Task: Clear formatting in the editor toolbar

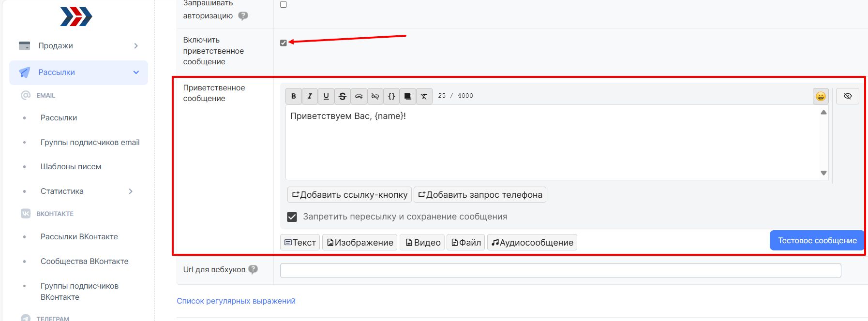Action: point(424,96)
